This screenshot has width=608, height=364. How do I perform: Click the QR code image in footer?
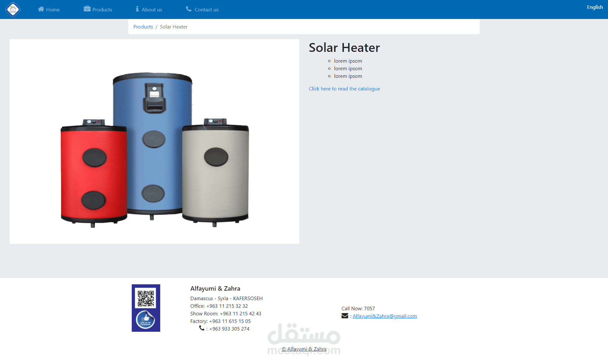(146, 298)
